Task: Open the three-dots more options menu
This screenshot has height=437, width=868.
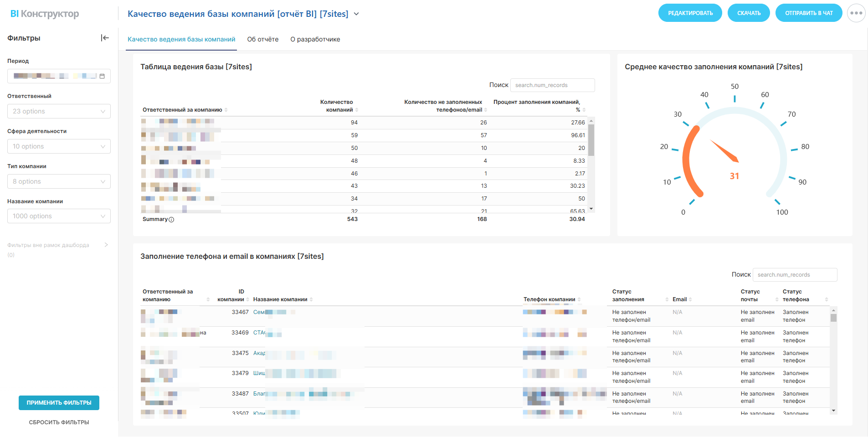Action: coord(856,13)
